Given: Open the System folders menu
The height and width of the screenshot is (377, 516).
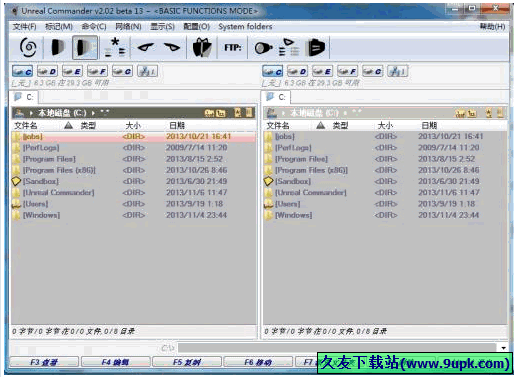Looking at the screenshot, I should tap(245, 27).
